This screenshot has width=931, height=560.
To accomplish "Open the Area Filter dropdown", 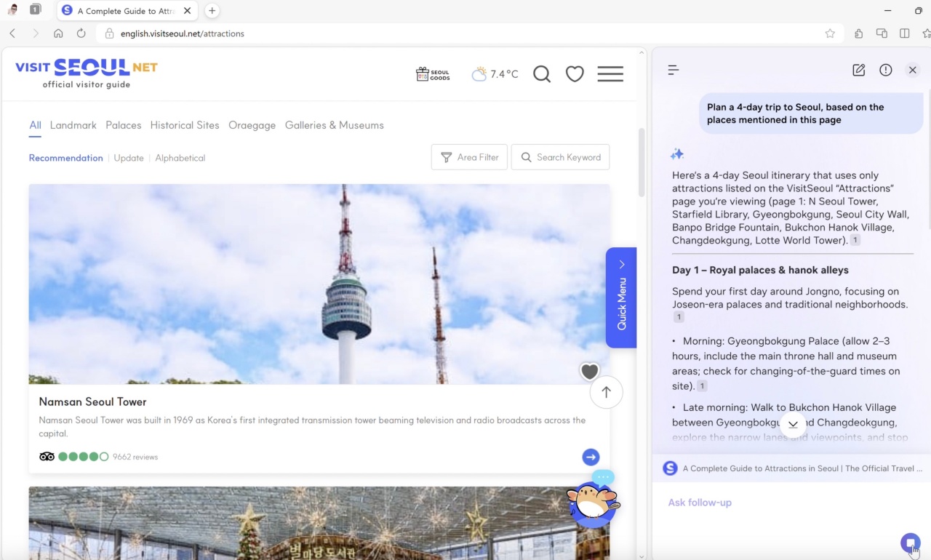I will [469, 157].
